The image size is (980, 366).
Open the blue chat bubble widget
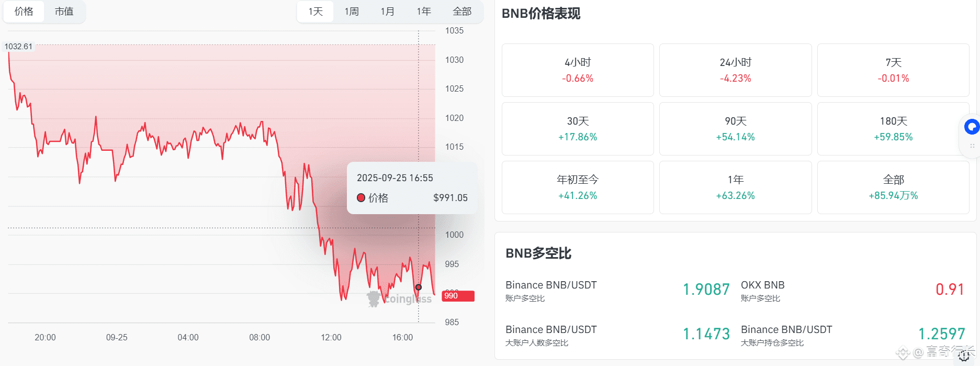(972, 127)
